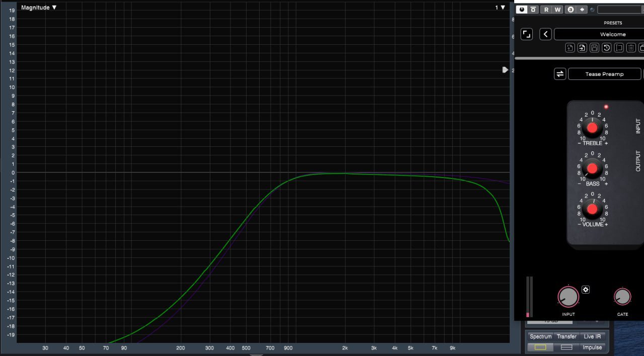This screenshot has width=644, height=356.
Task: Open the '1' channel dropdown at top right of graph
Action: coord(500,8)
